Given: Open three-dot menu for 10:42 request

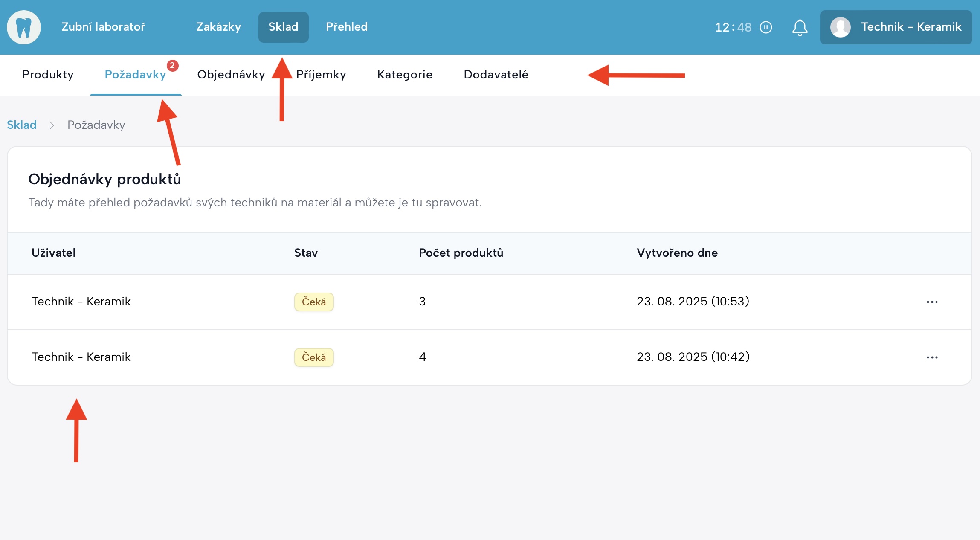Looking at the screenshot, I should [x=932, y=357].
